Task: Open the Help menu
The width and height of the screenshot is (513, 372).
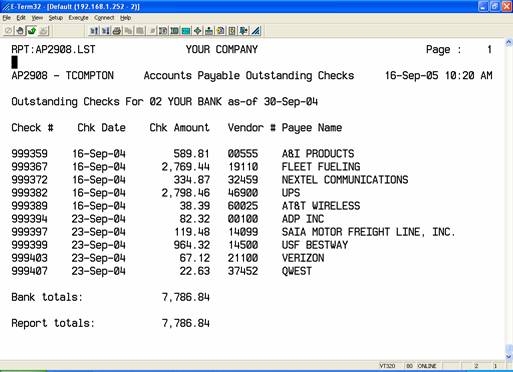Action: pyautogui.click(x=125, y=18)
